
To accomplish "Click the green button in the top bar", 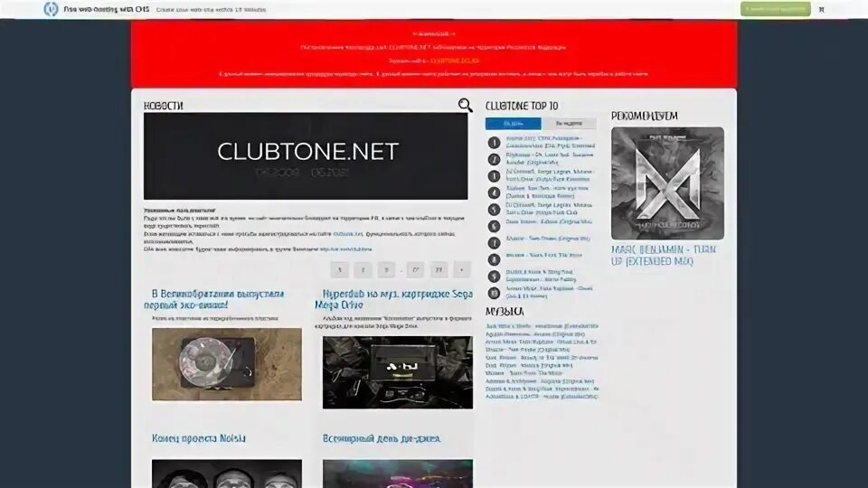I will (x=776, y=9).
